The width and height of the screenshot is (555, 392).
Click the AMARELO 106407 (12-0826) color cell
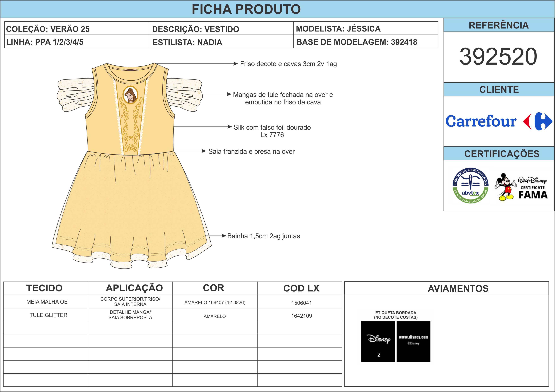point(215,302)
